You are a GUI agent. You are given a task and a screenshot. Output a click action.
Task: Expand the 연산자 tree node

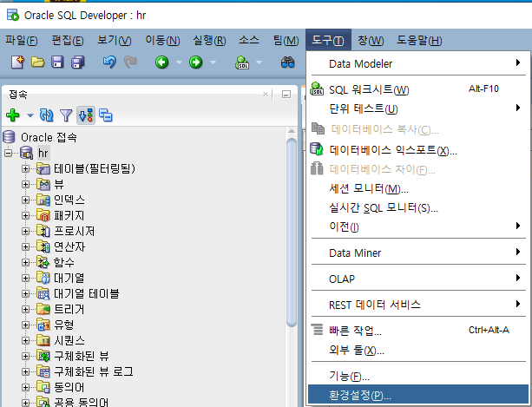point(25,246)
